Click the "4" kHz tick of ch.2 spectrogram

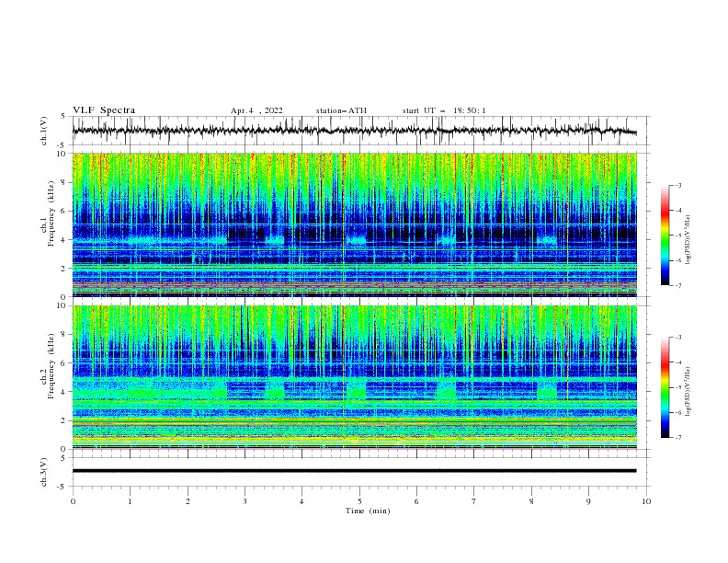[x=65, y=392]
